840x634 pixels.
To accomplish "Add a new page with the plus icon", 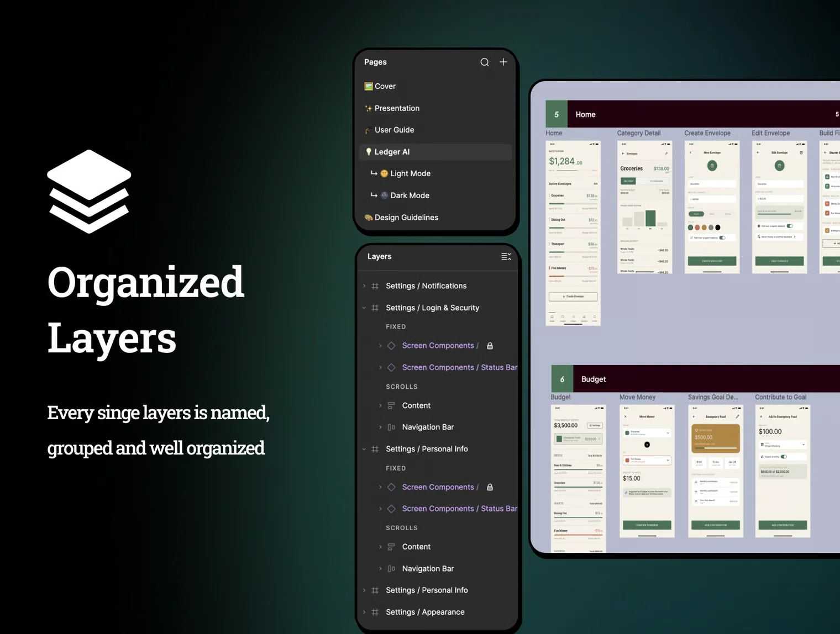I will tap(503, 62).
